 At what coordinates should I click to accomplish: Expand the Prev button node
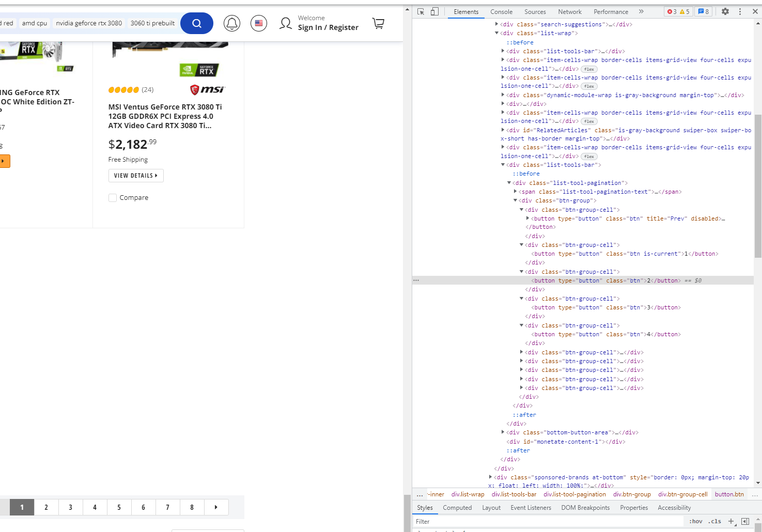click(x=527, y=218)
